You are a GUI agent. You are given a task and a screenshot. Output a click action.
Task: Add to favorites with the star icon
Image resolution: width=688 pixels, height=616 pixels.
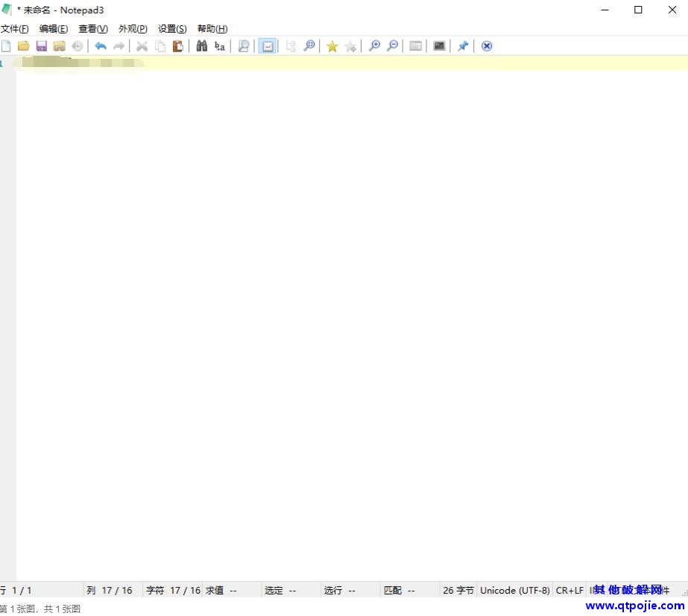click(332, 46)
